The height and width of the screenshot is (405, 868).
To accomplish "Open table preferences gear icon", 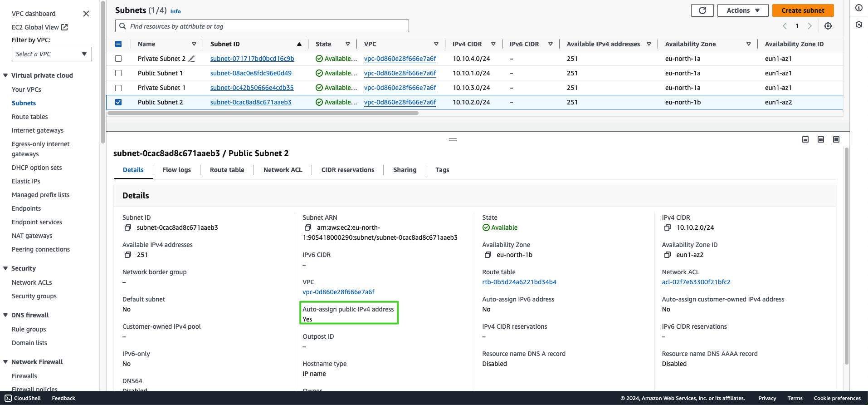I will point(828,26).
